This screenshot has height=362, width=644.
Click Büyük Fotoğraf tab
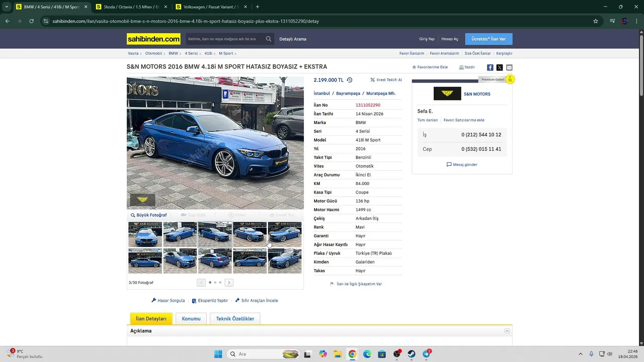[x=149, y=215]
